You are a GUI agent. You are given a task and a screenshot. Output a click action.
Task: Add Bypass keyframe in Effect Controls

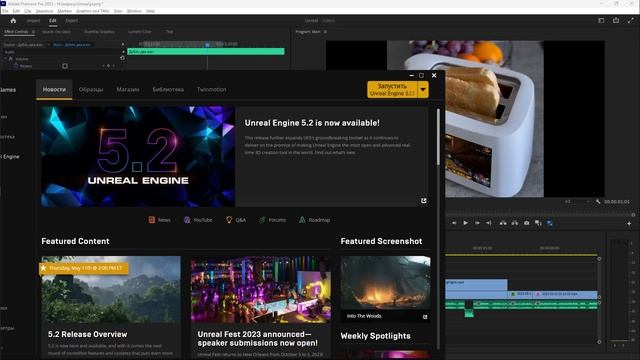(x=108, y=66)
